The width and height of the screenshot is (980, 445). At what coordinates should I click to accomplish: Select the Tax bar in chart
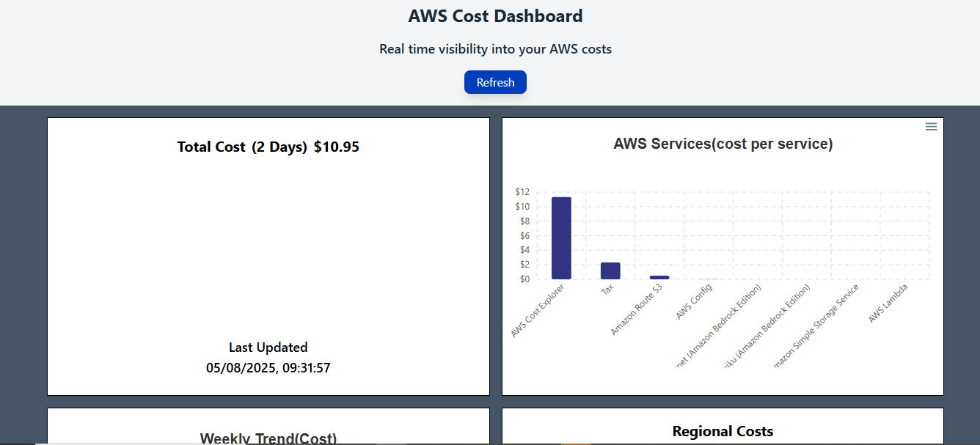(x=610, y=271)
